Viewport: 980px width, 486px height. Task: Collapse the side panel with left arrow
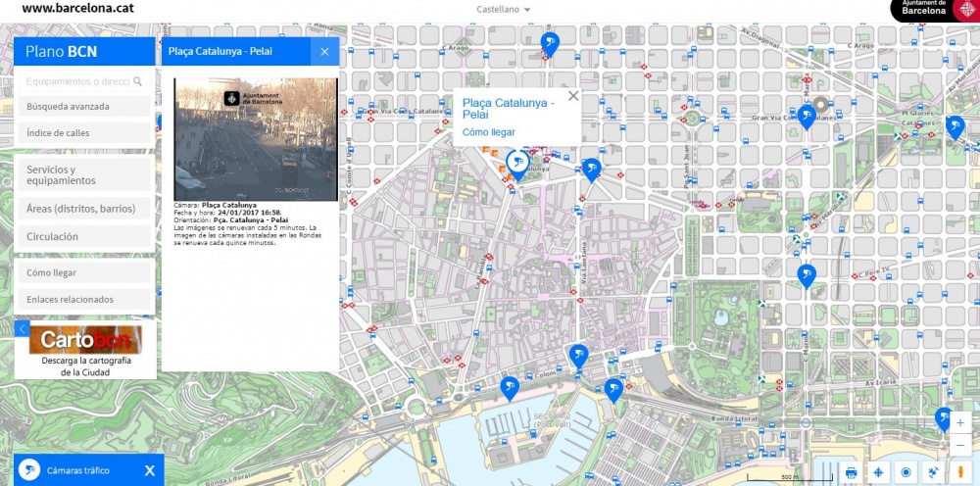point(22,329)
